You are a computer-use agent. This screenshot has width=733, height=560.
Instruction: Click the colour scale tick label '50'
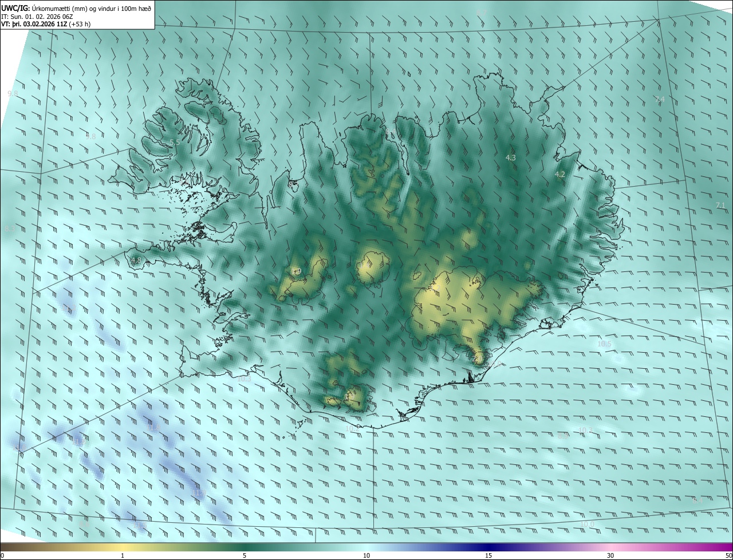click(728, 555)
